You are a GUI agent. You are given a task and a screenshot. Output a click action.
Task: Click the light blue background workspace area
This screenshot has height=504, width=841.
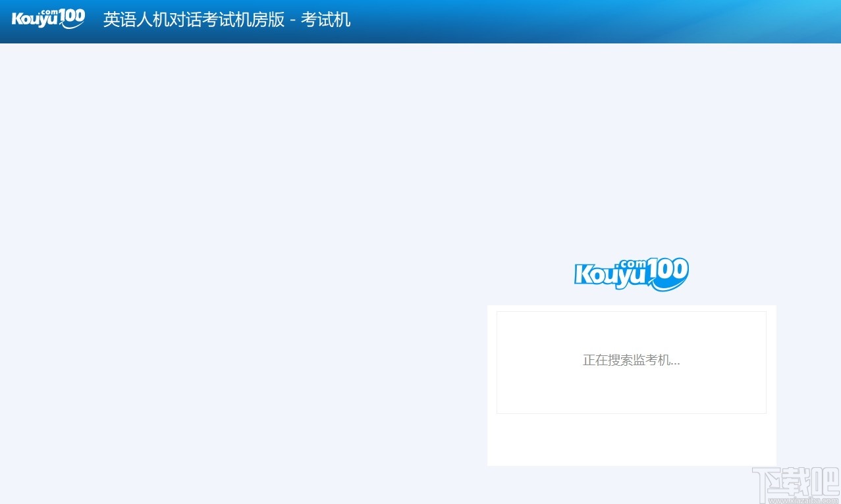(231, 197)
